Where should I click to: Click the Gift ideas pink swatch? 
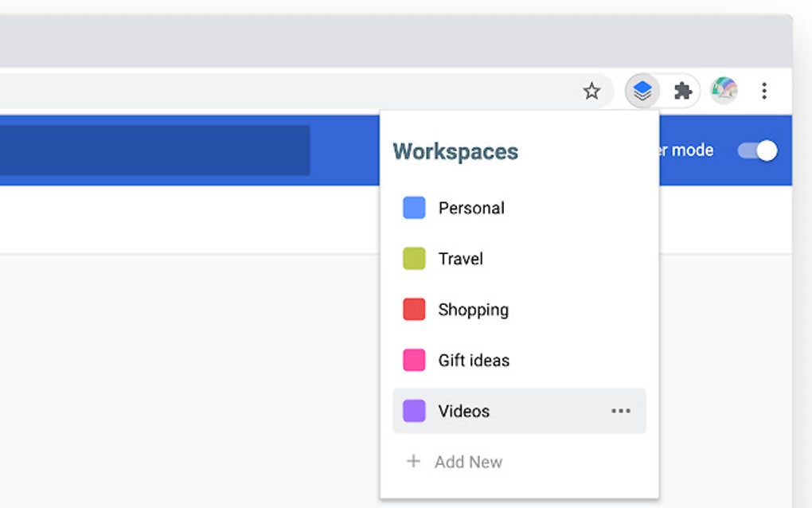click(x=413, y=360)
